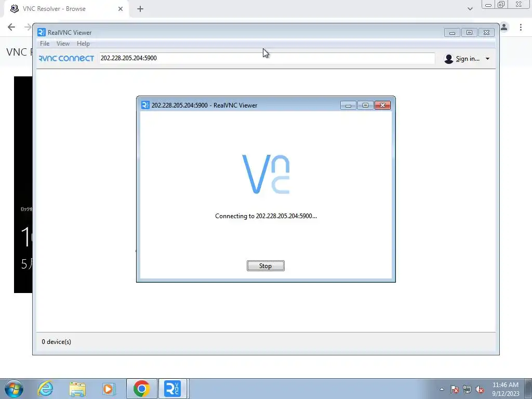Screen dimensions: 532x399
Task: Maximize the RealVNC Viewer main window
Action: tap(469, 33)
